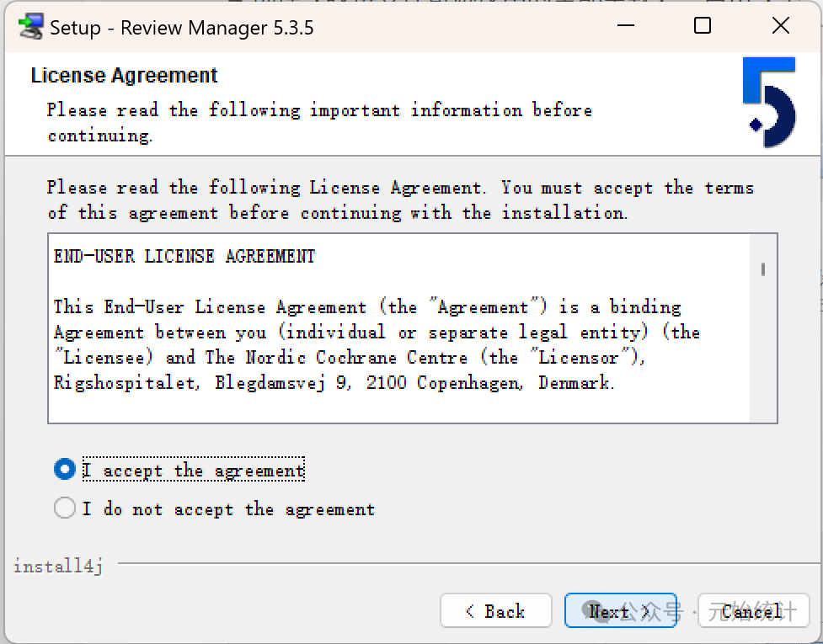Click the Rigshospitalet address line in license text
Image resolution: width=823 pixels, height=644 pixels.
click(x=334, y=383)
